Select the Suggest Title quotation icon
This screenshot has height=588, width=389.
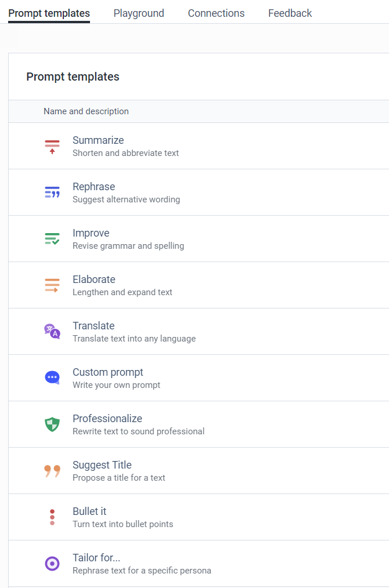tap(52, 471)
